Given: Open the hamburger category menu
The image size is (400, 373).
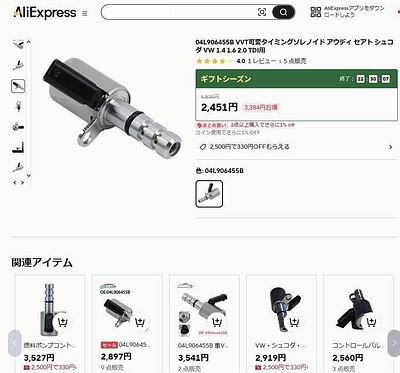Looking at the screenshot, I should pyautogui.click(x=85, y=13).
